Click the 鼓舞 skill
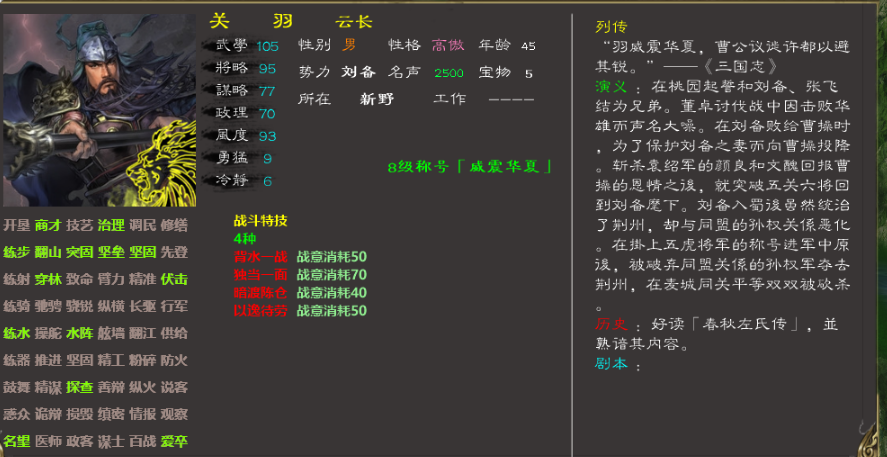This screenshot has width=887, height=457. tap(16, 387)
